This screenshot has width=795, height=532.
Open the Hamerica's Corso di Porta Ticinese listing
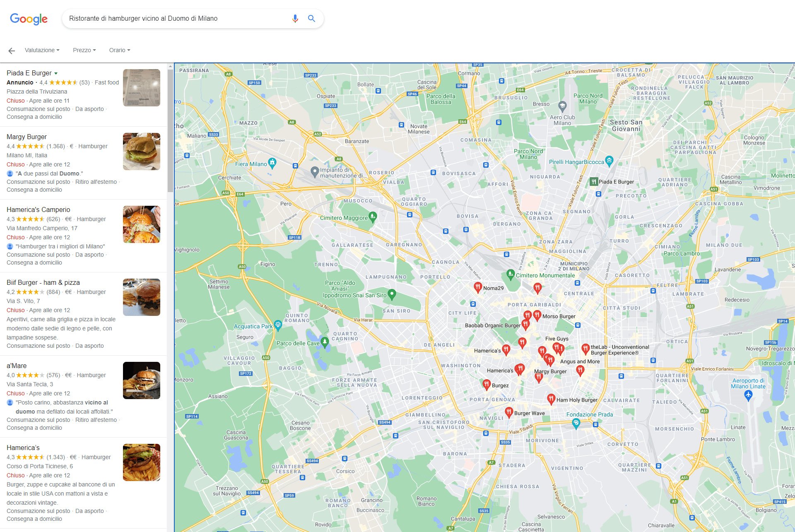[23, 448]
